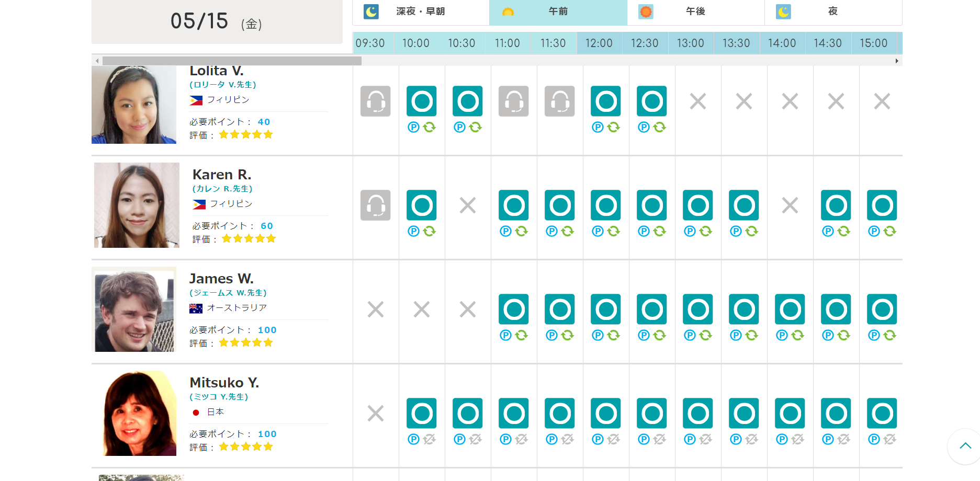Image resolution: width=980 pixels, height=481 pixels.
Task: Select the 午前 time tab
Action: [x=558, y=12]
